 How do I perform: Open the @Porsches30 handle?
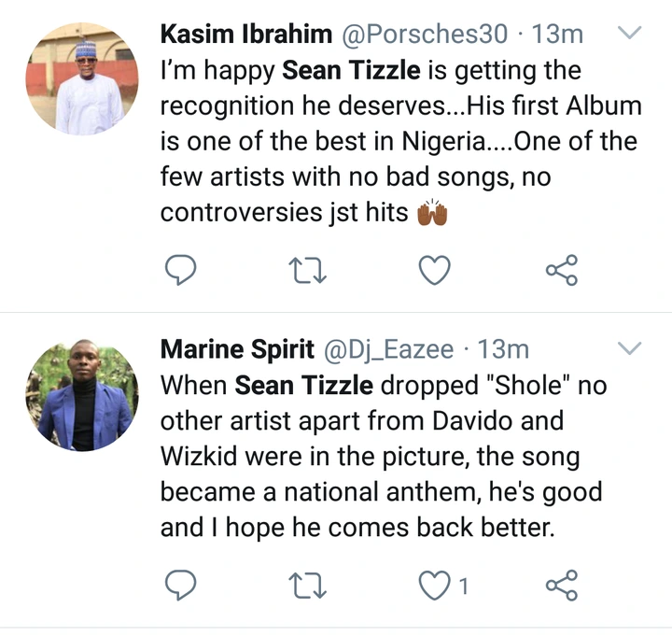click(423, 35)
